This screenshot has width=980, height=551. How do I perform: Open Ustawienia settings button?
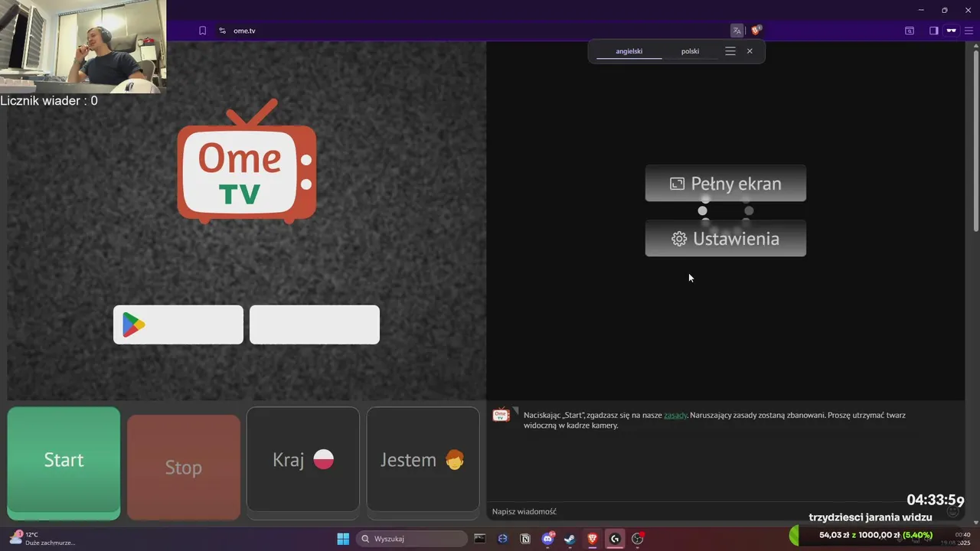pos(725,239)
